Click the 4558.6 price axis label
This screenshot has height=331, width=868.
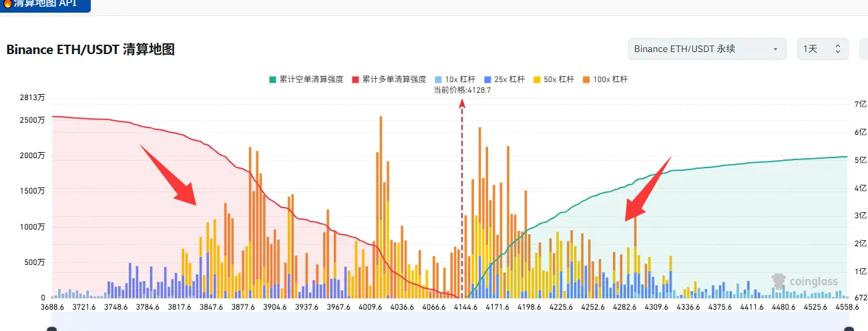point(847,307)
